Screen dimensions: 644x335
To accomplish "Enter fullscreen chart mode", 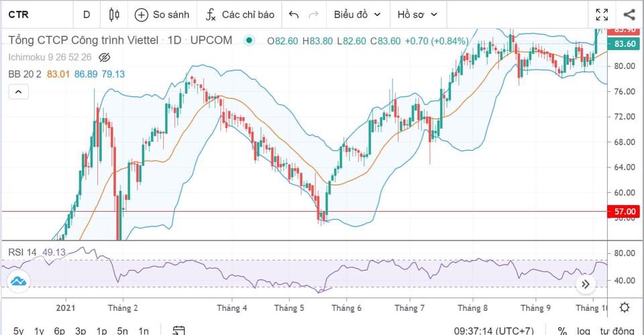I will click(602, 15).
